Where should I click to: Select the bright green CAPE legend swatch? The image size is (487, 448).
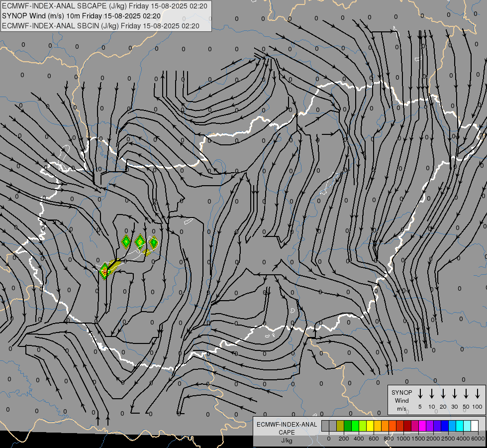click(x=355, y=426)
